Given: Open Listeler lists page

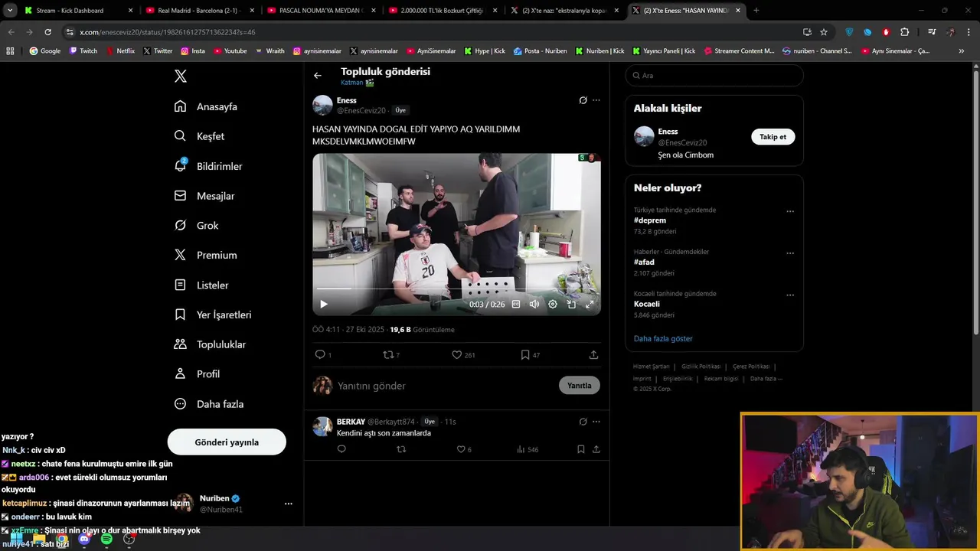Looking at the screenshot, I should point(201,285).
